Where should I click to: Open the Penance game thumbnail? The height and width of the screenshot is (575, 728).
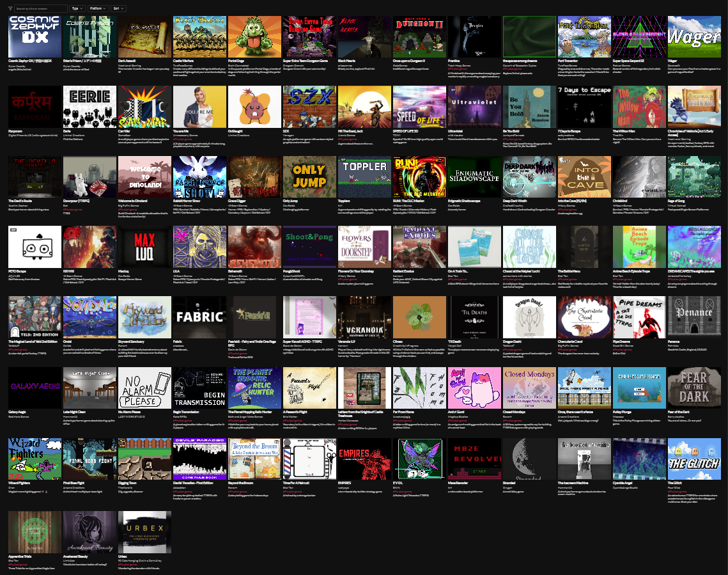(x=694, y=317)
